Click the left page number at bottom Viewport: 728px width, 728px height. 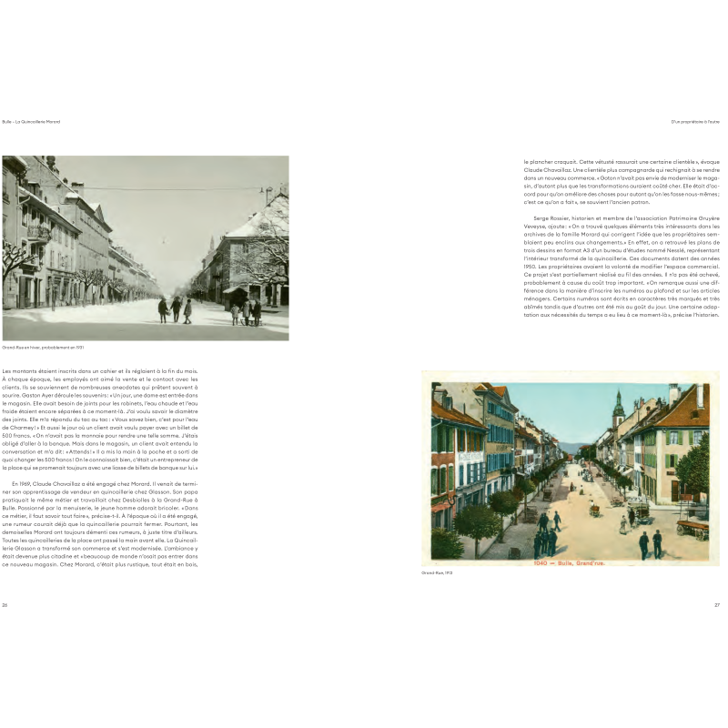(5, 602)
